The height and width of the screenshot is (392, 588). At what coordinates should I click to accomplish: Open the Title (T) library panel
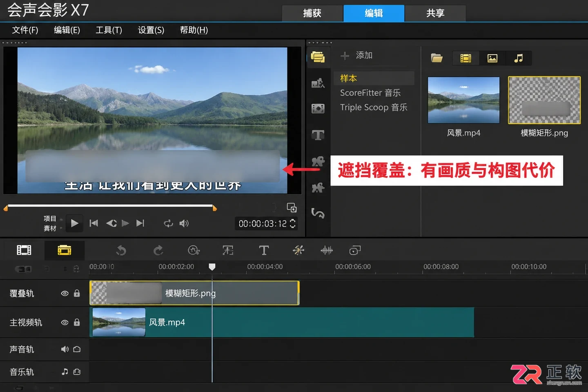318,135
